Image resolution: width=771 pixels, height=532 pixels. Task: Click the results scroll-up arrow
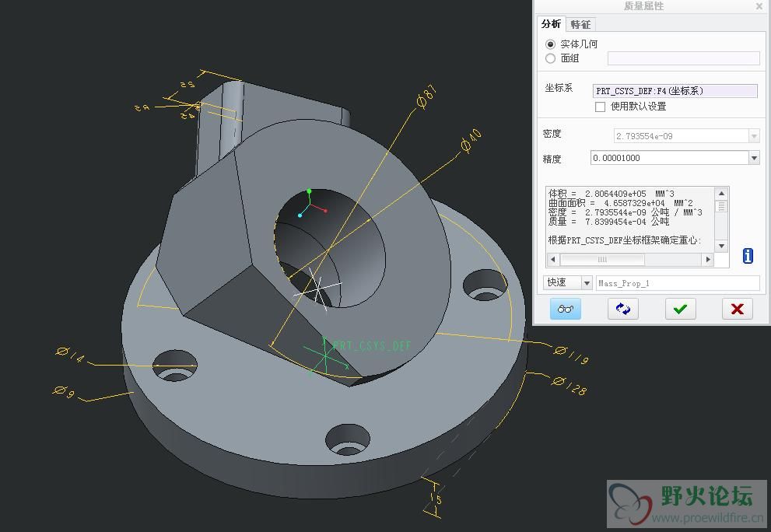(721, 194)
